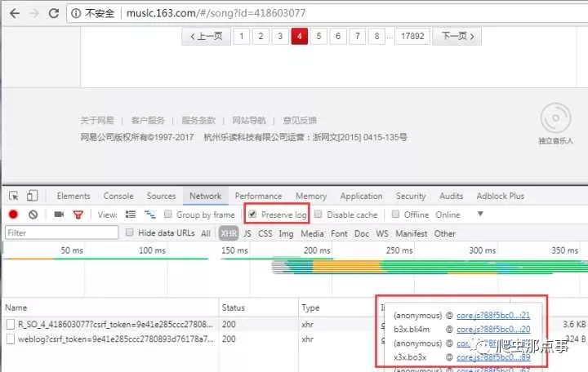Activate the DevTools inspect element icon
Image resolution: width=588 pixels, height=372 pixels.
(x=14, y=196)
